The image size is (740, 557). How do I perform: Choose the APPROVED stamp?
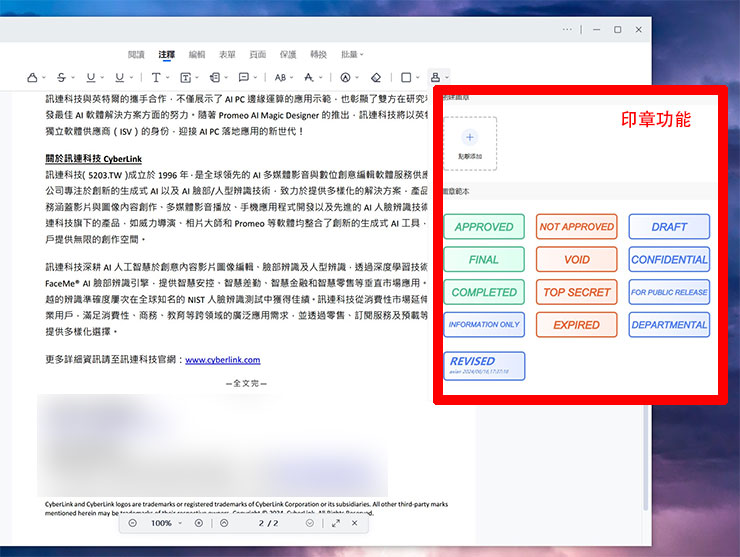tap(484, 227)
